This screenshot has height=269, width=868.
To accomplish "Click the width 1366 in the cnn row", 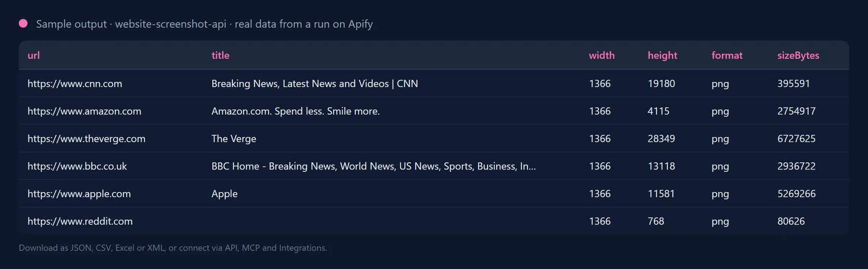I will tap(600, 84).
